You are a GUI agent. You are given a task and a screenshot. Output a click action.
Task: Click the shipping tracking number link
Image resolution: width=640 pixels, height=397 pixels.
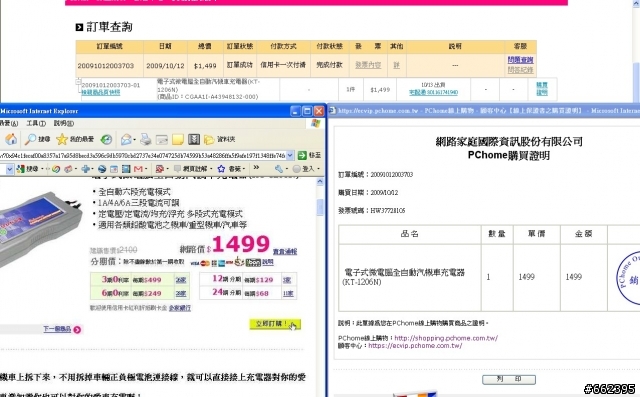point(433,92)
